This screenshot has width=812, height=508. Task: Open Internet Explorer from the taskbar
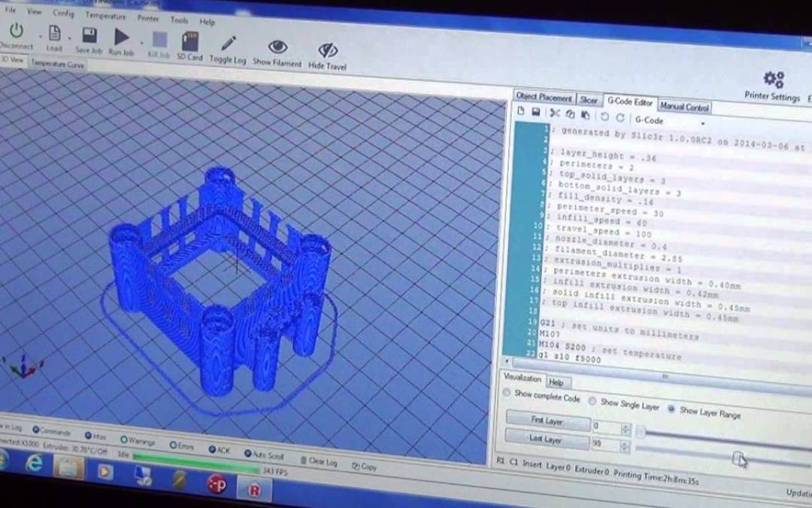click(x=34, y=462)
